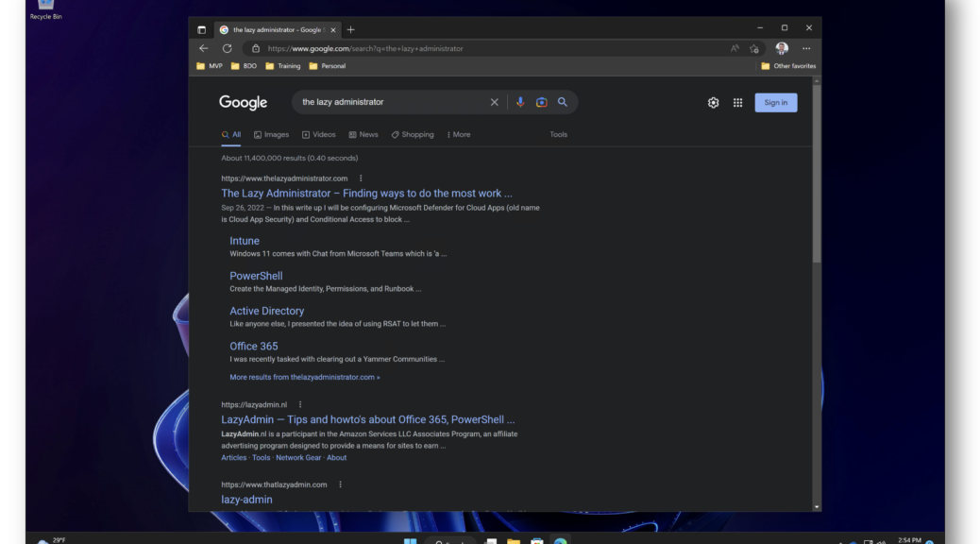Close the lazy administrator Google tab

[333, 30]
